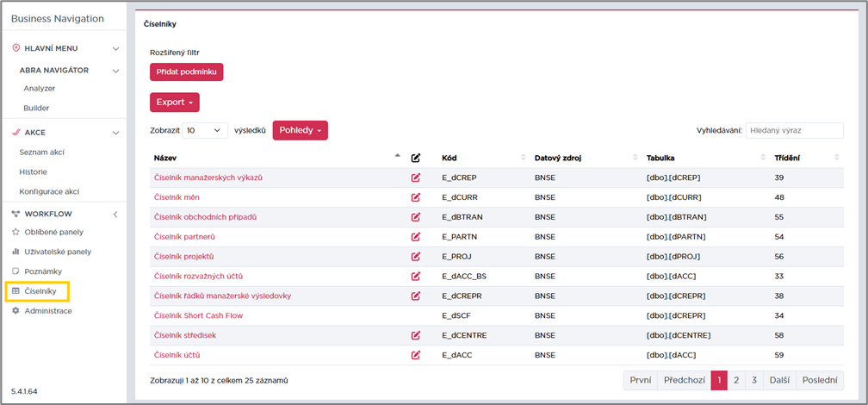Open the Číselník rozvažných účtů link
Screen dimensions: 868x405
tap(199, 276)
